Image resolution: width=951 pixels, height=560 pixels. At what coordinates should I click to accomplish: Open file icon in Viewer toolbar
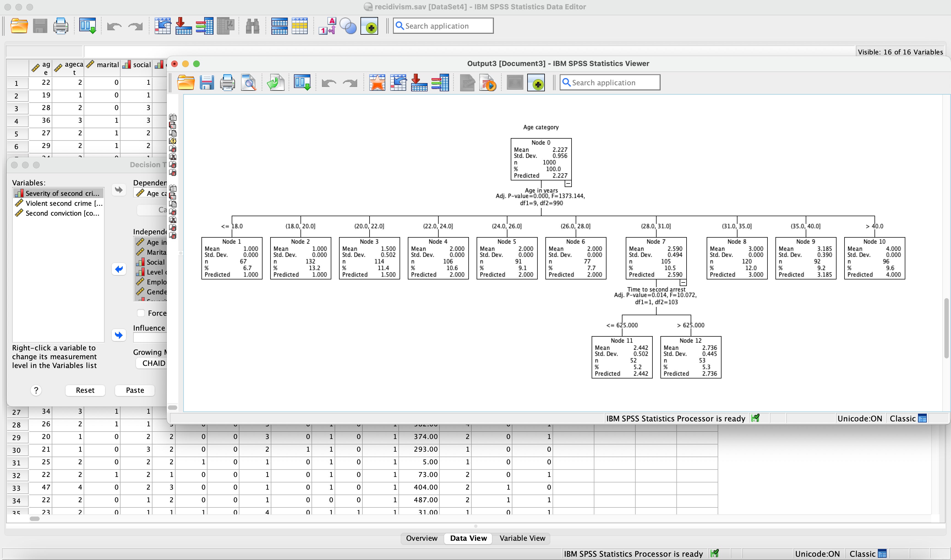pyautogui.click(x=186, y=83)
